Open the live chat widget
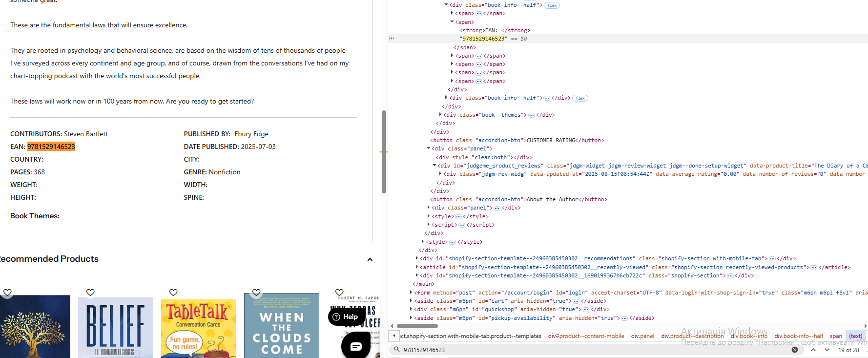Viewport: 868px width, 358px height. 356,346
